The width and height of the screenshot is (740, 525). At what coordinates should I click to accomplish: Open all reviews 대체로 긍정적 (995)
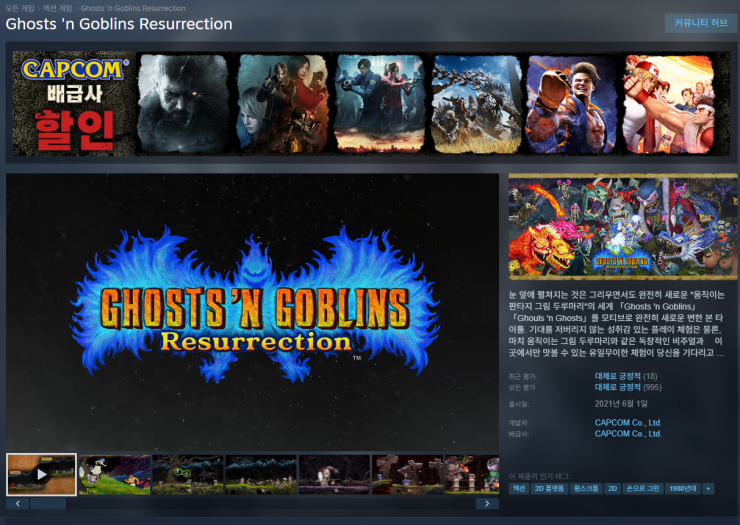coord(628,388)
